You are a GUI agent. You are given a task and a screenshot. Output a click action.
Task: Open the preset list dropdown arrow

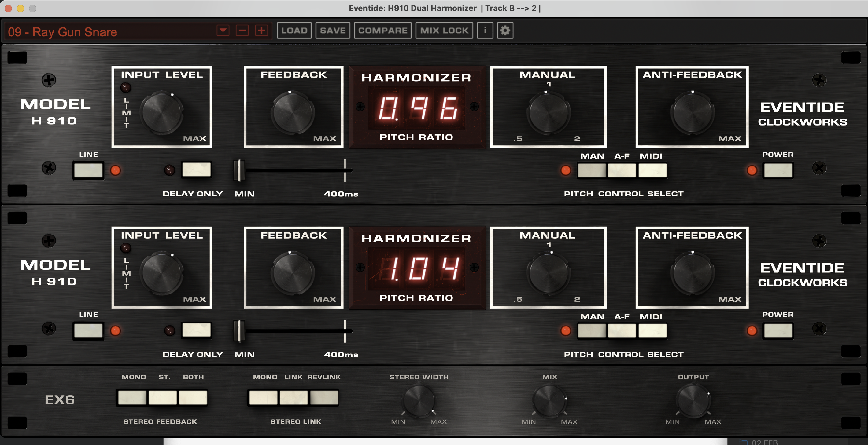(x=223, y=31)
